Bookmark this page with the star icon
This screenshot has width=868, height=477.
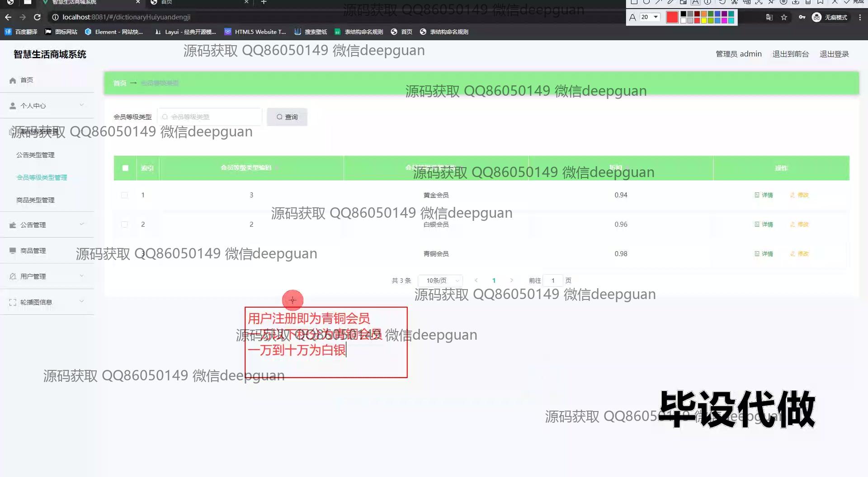(784, 17)
